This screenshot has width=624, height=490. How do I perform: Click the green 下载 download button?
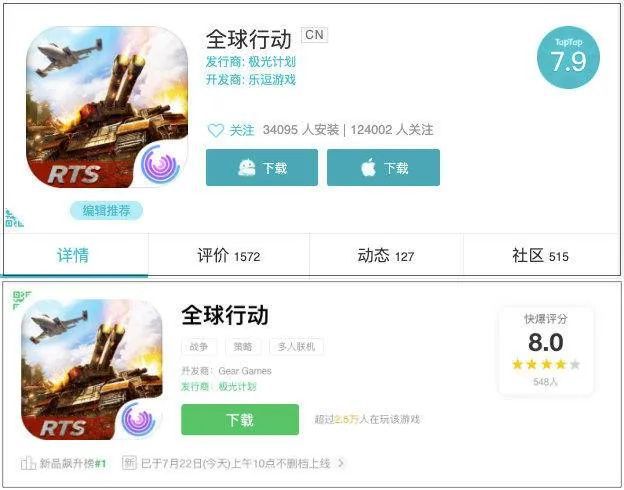(x=240, y=420)
